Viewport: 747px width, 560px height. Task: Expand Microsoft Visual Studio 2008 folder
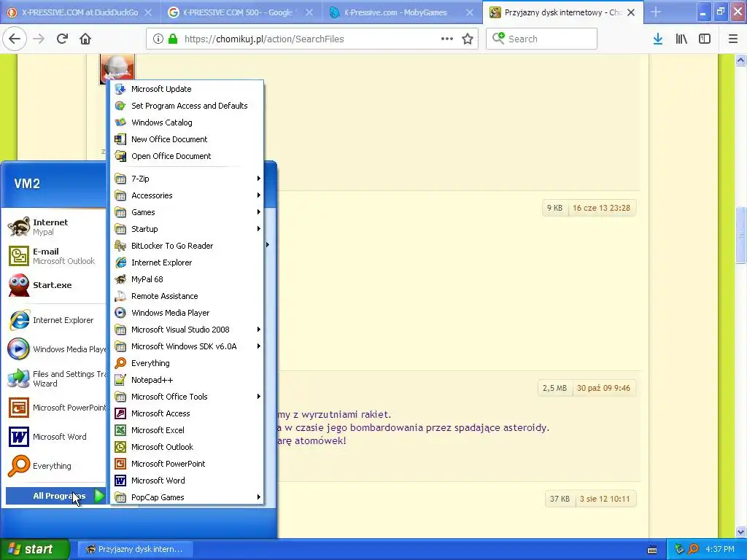click(x=187, y=330)
